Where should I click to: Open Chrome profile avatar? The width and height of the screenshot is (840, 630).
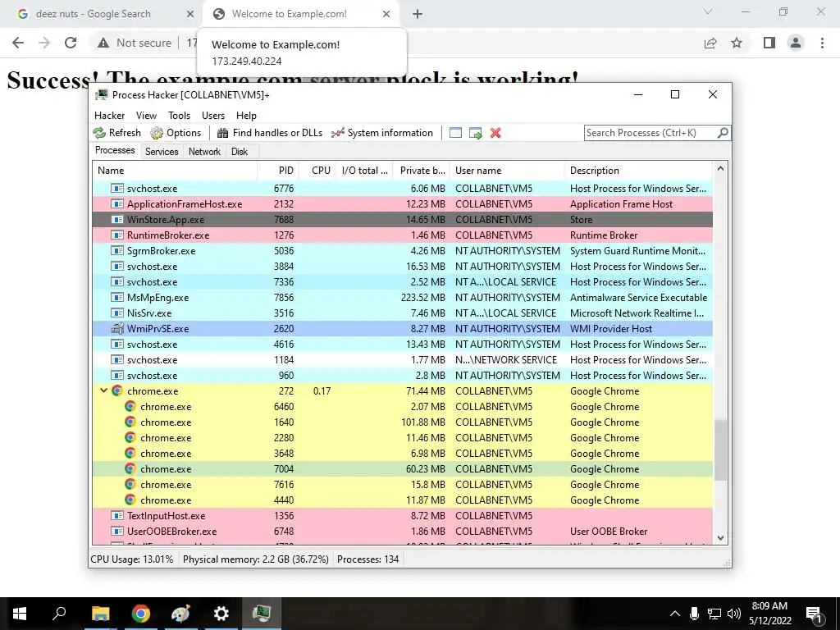click(x=796, y=43)
